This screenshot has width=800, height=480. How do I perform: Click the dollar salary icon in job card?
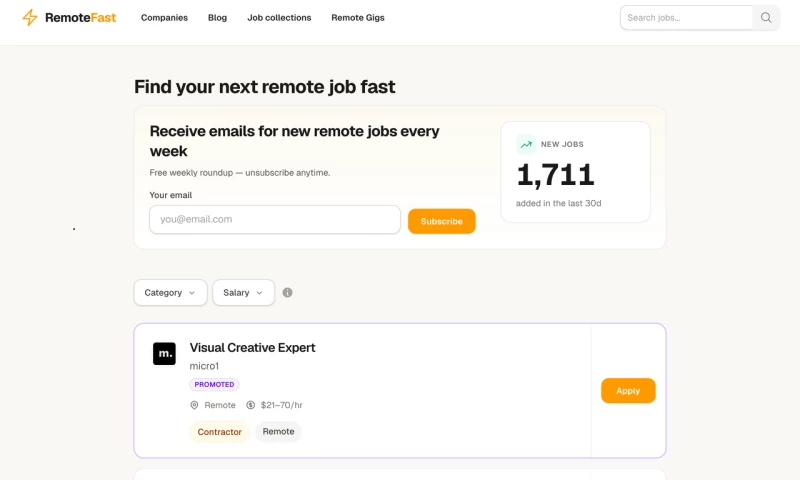[x=251, y=405]
